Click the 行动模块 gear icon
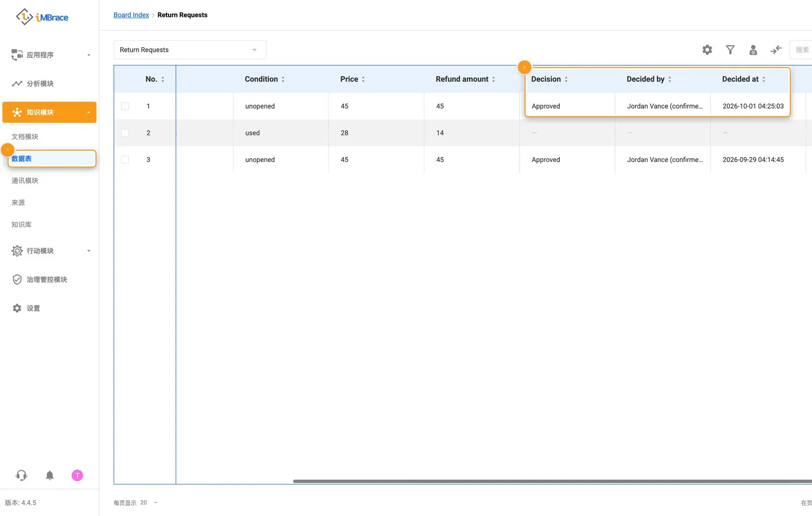The image size is (812, 516). (x=17, y=251)
